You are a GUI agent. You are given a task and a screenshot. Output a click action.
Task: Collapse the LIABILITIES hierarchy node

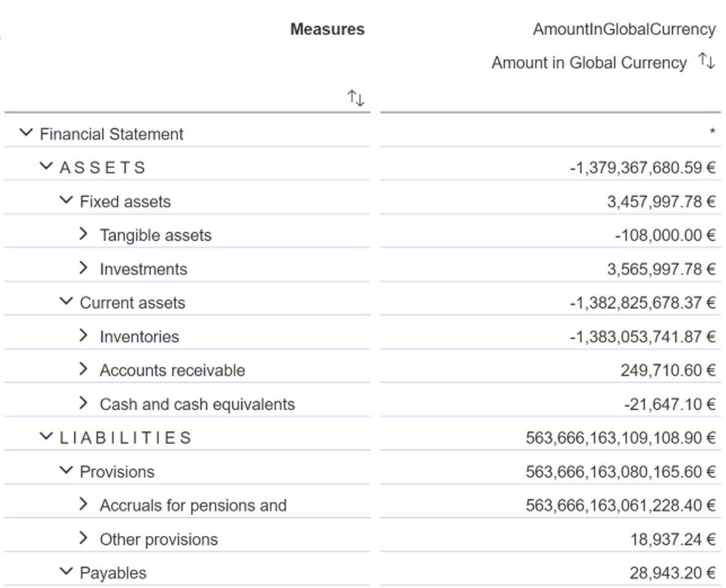[x=46, y=437]
